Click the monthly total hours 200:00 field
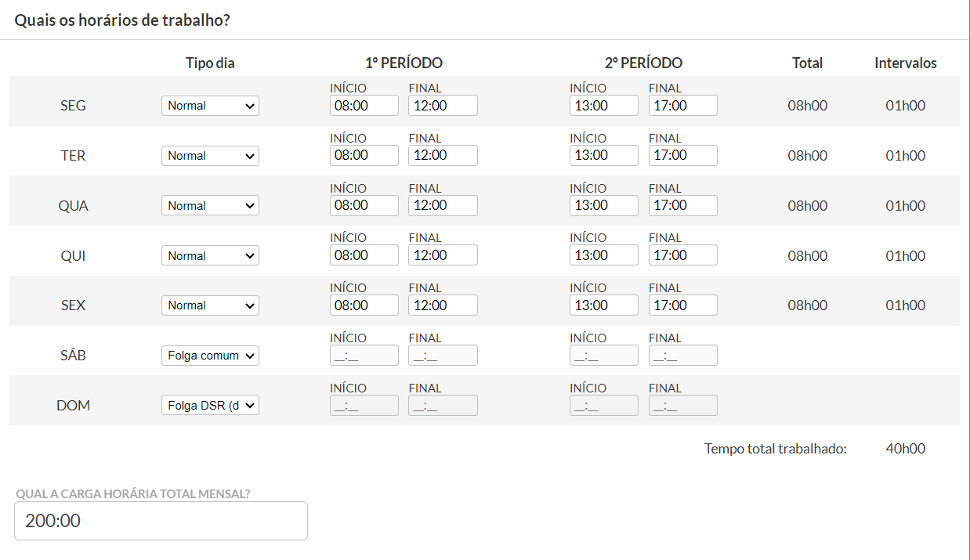The image size is (970, 560). [161, 521]
